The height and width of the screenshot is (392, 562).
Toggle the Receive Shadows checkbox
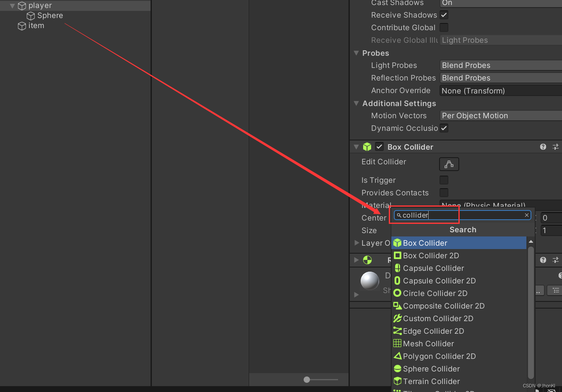[x=444, y=15]
